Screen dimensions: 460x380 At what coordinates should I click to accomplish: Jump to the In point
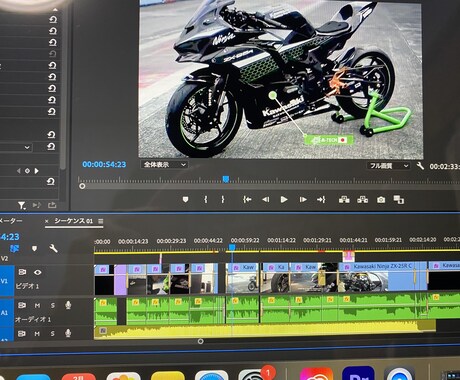click(247, 199)
